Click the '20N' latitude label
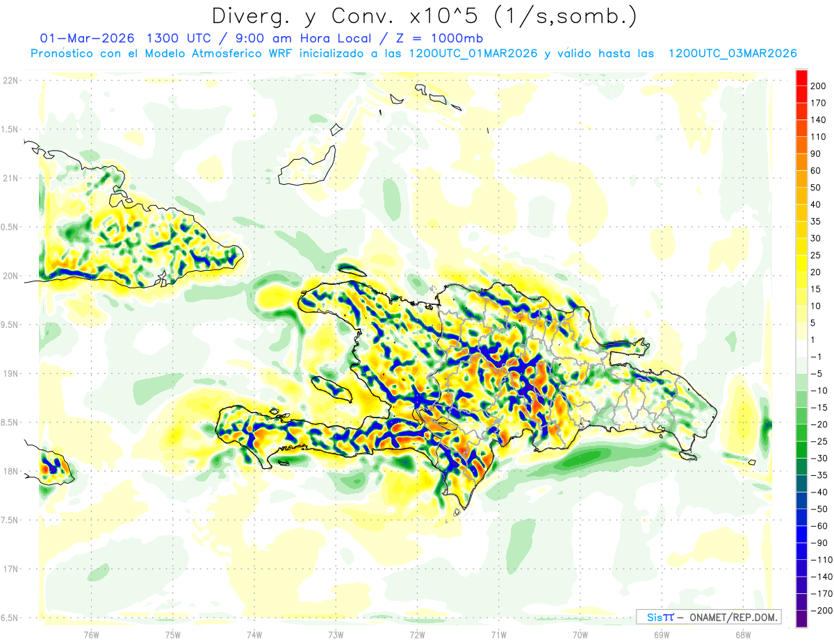834x644 pixels. click(x=10, y=276)
